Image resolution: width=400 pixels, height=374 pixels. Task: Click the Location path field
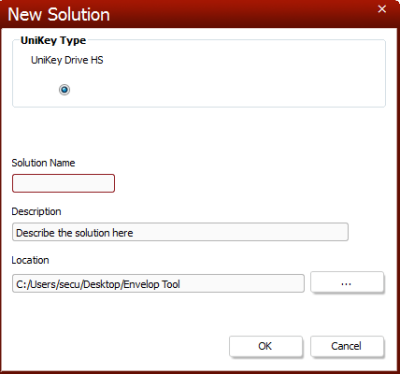pyautogui.click(x=158, y=284)
